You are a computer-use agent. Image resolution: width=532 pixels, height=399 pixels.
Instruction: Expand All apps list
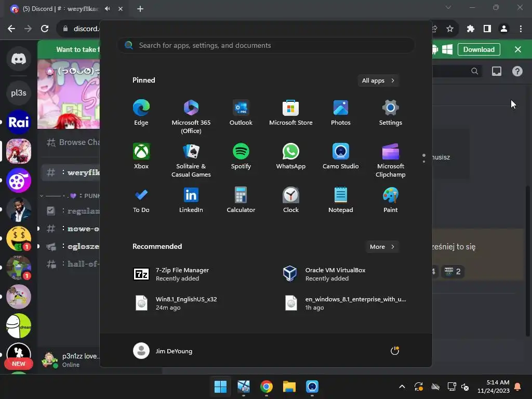378,81
